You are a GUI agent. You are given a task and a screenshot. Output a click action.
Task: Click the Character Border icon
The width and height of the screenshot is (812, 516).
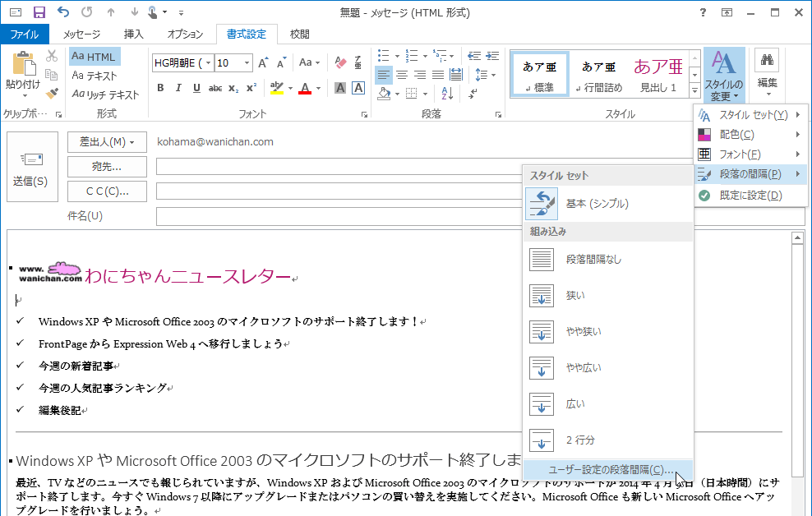coord(358,89)
